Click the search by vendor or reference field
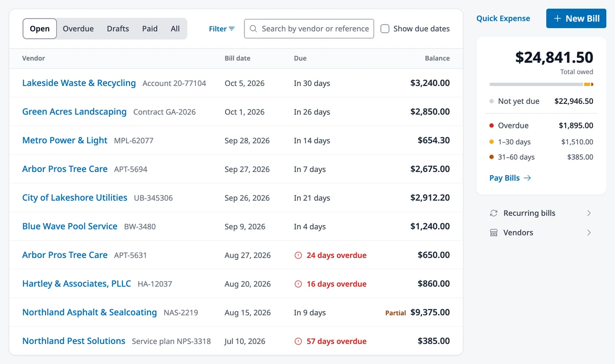 coord(309,29)
